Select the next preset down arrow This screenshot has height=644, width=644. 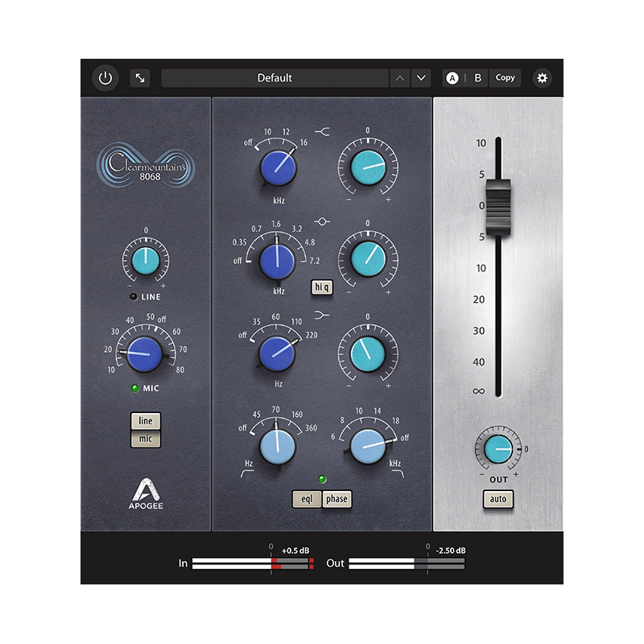click(x=421, y=78)
